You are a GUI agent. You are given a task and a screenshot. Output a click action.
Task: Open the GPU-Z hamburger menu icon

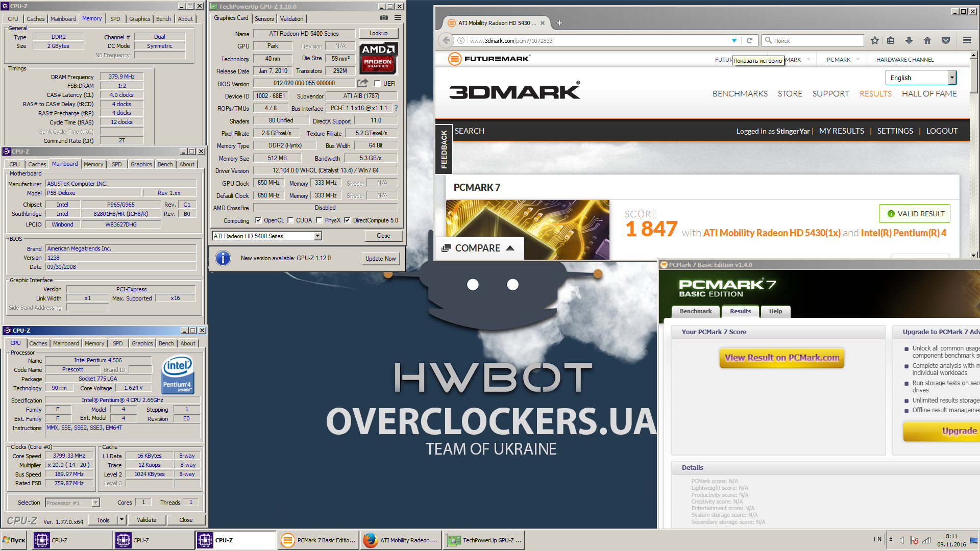tap(398, 18)
